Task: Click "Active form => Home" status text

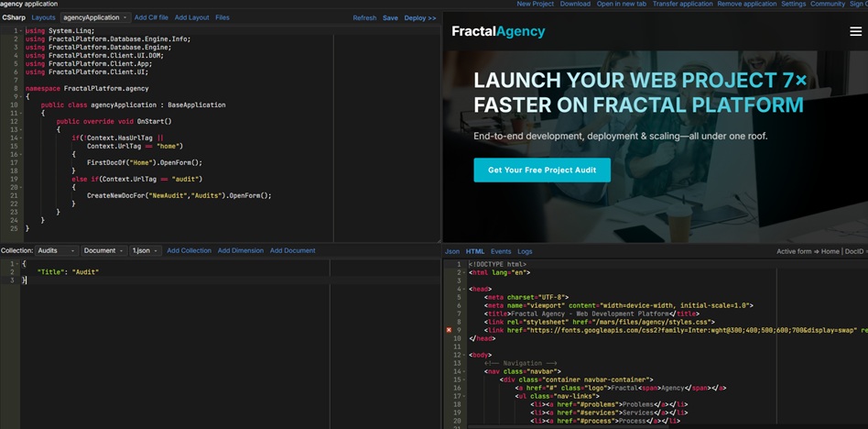Action: point(808,252)
